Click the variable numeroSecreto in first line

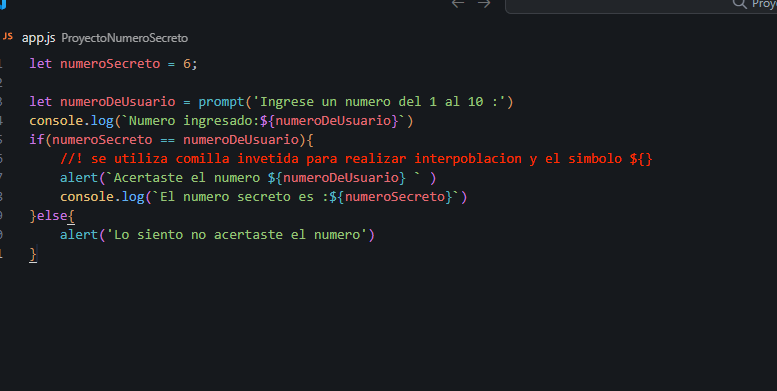point(110,63)
